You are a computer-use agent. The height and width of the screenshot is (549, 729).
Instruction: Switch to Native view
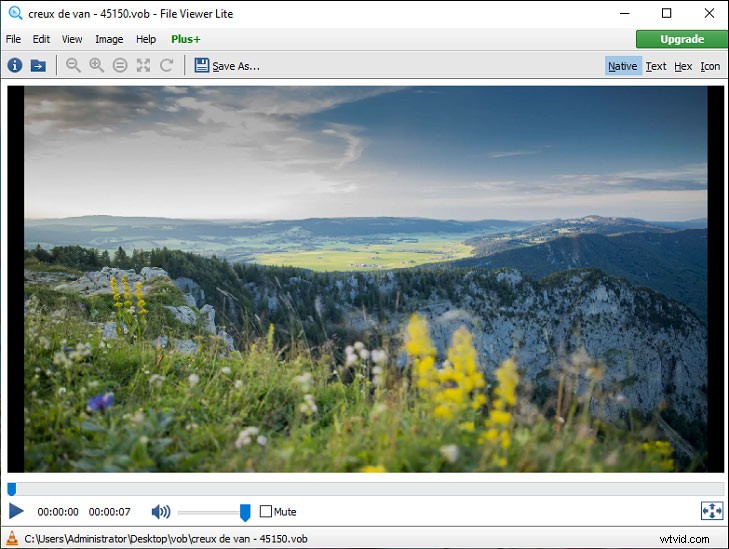[622, 66]
